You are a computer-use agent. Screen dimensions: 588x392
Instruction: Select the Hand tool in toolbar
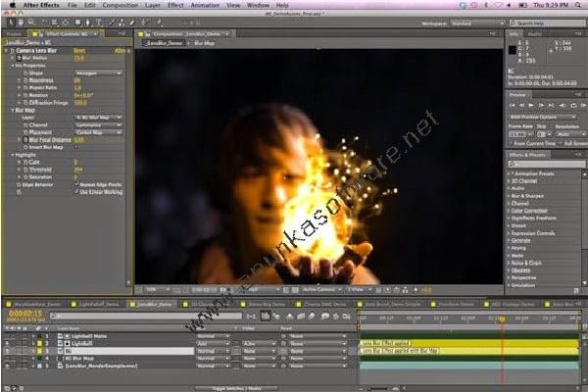pyautogui.click(x=21, y=23)
